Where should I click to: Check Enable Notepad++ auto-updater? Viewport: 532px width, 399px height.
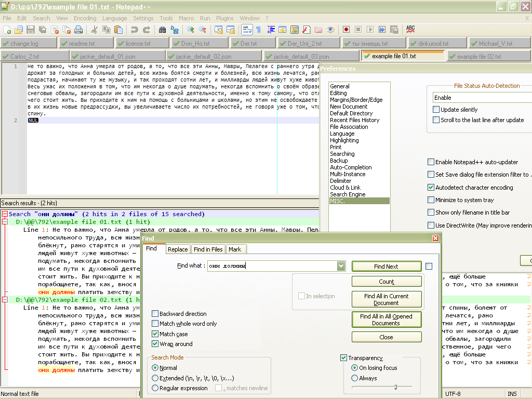coord(431,162)
